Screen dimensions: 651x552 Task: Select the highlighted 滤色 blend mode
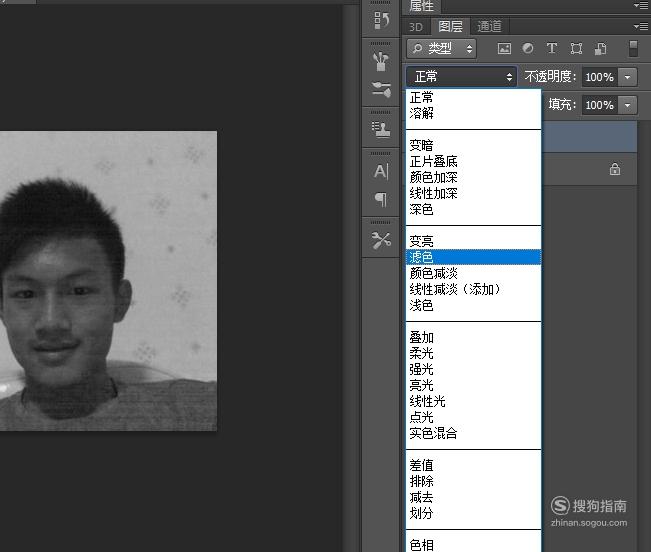pyautogui.click(x=473, y=257)
